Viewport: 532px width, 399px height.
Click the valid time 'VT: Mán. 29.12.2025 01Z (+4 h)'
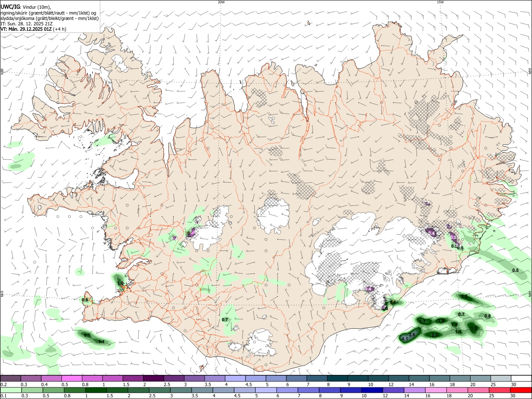tap(33, 29)
